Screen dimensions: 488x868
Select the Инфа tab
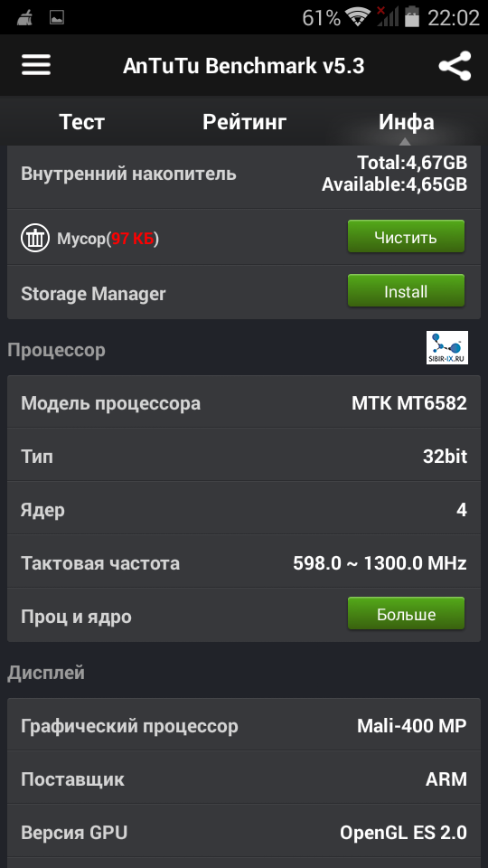406,122
